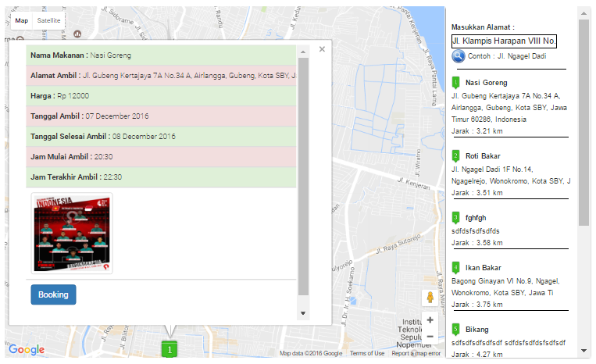
Task: Open Street View pegman icon
Action: pos(430,298)
